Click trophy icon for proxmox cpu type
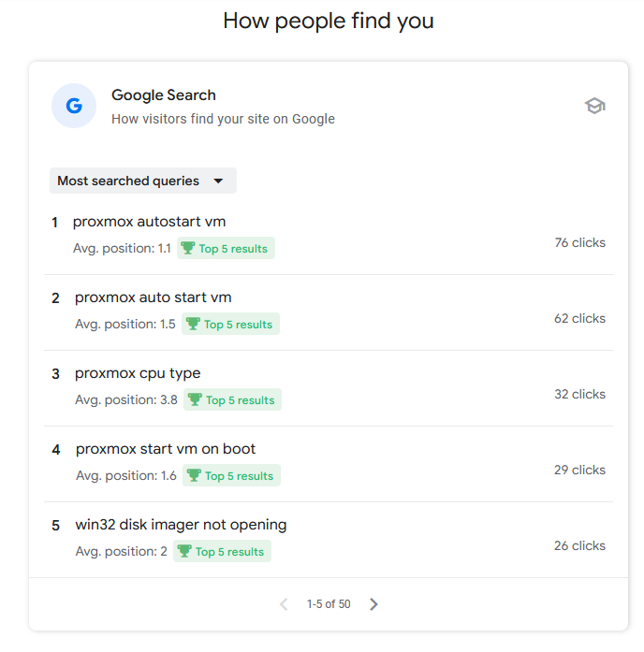Image resolution: width=644 pixels, height=652 pixels. click(x=195, y=400)
